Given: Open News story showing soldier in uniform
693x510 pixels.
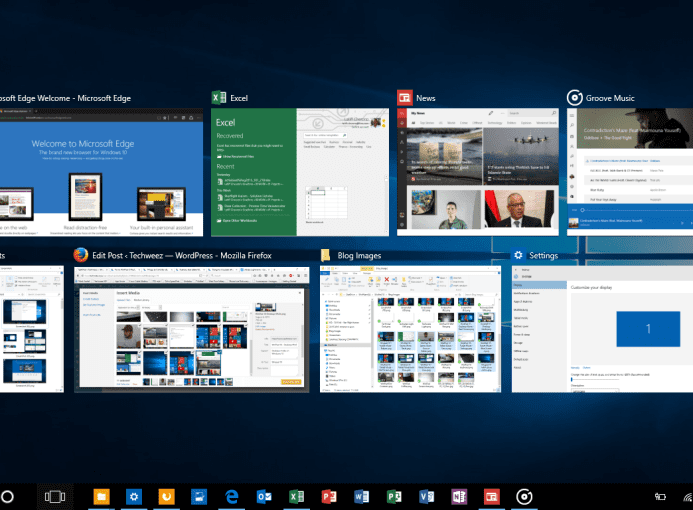Looking at the screenshot, I should (x=446, y=209).
